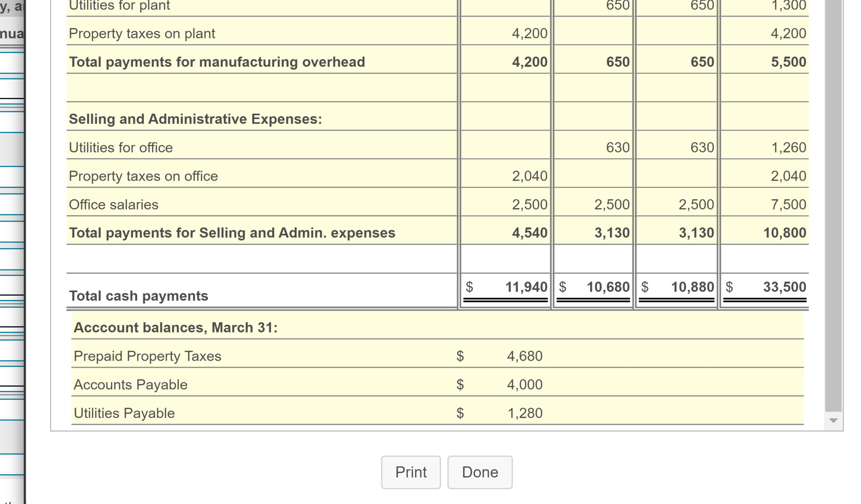
Task: Click the Print button
Action: 411,472
